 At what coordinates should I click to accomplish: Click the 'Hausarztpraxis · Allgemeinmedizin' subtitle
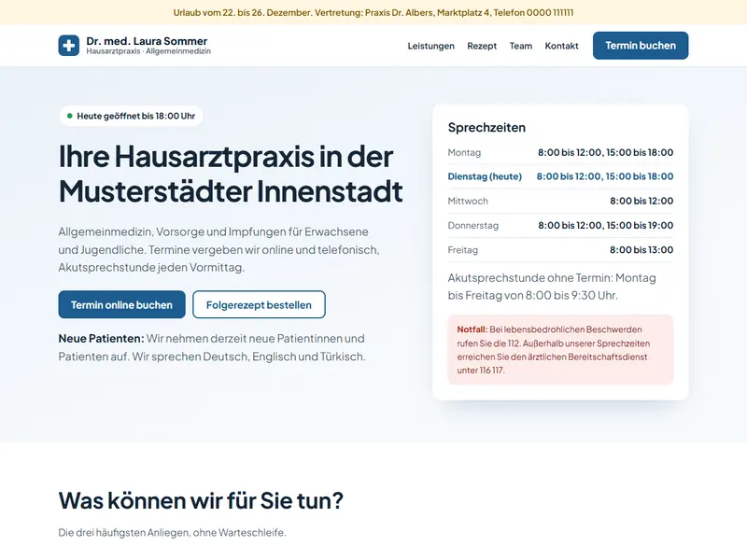[x=148, y=51]
